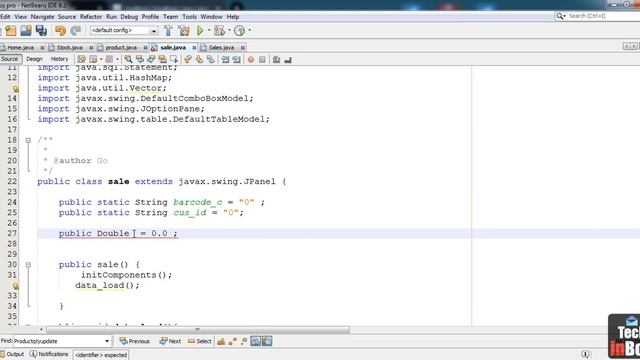Open the Debug menu

pos(129,17)
